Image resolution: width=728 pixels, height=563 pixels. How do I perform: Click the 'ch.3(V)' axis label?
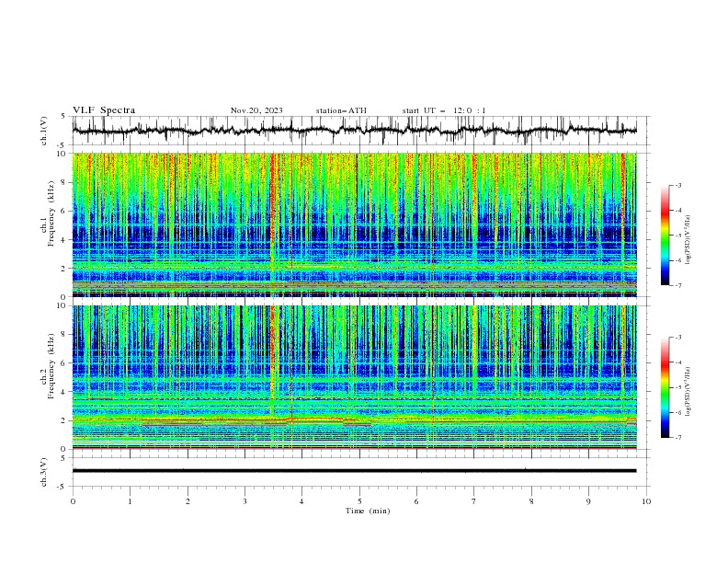tap(44, 472)
